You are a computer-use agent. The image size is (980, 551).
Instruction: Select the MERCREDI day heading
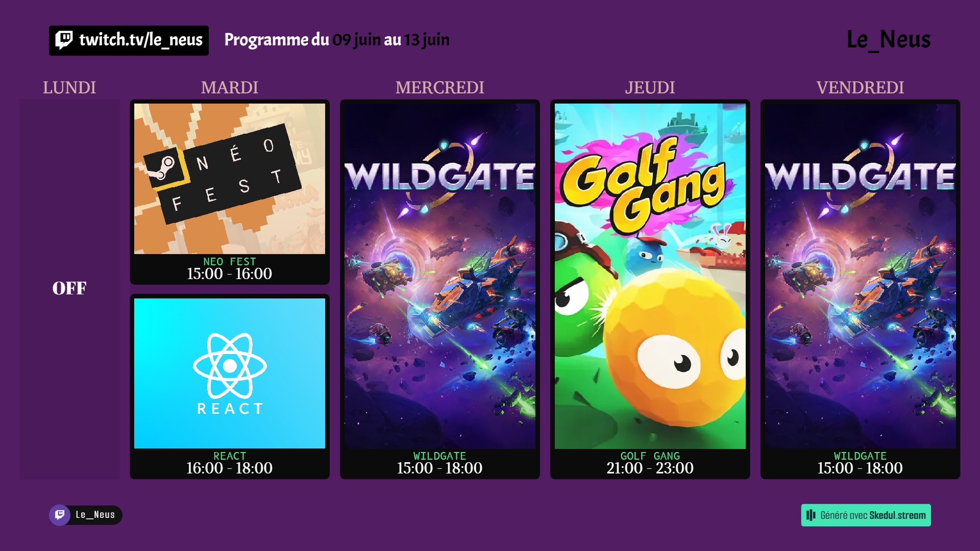(439, 88)
